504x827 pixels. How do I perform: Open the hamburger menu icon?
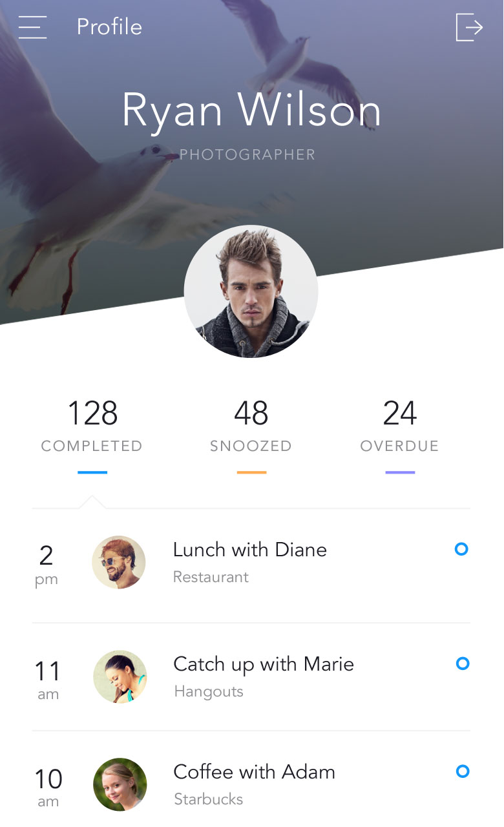(32, 27)
